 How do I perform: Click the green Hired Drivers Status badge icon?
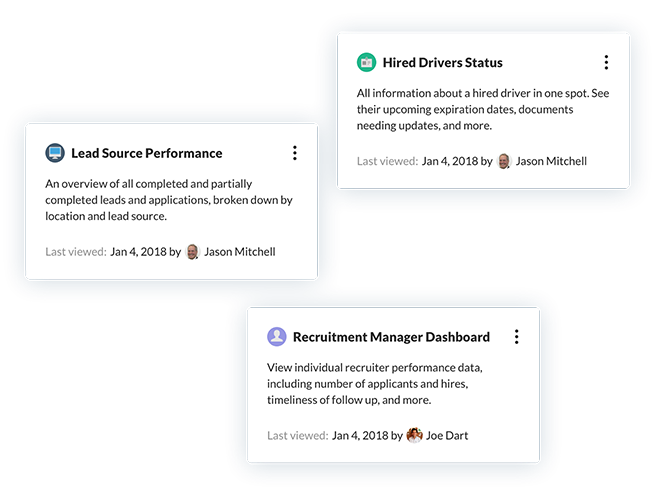pyautogui.click(x=366, y=62)
